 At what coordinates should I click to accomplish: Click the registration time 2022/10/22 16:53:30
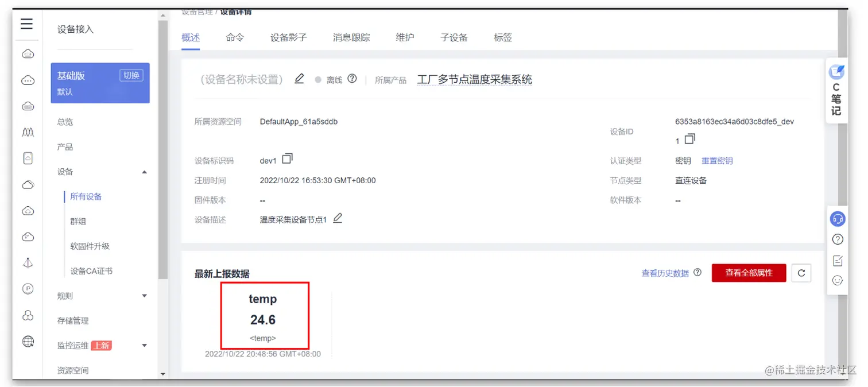pyautogui.click(x=318, y=180)
